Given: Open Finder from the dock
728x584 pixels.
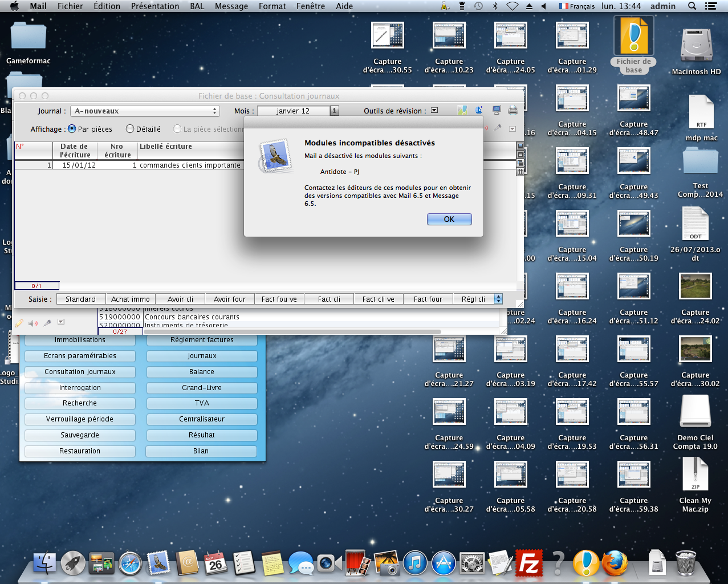Looking at the screenshot, I should coord(44,563).
